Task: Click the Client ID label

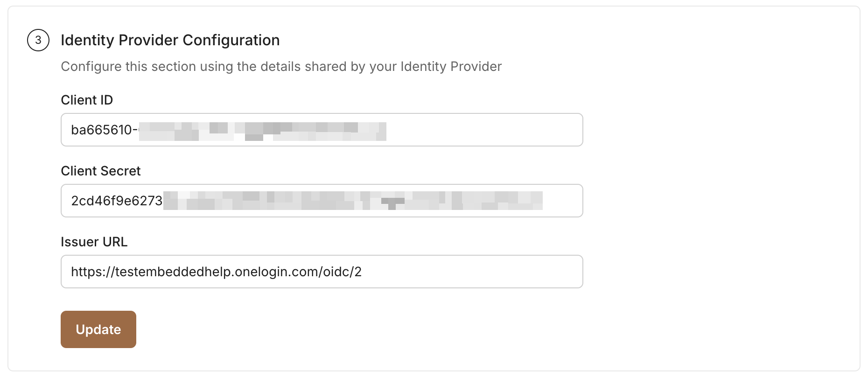Action: (87, 99)
